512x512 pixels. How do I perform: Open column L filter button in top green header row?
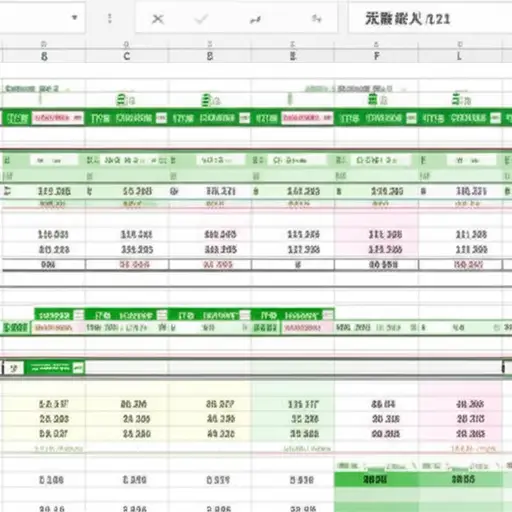tap(495, 118)
